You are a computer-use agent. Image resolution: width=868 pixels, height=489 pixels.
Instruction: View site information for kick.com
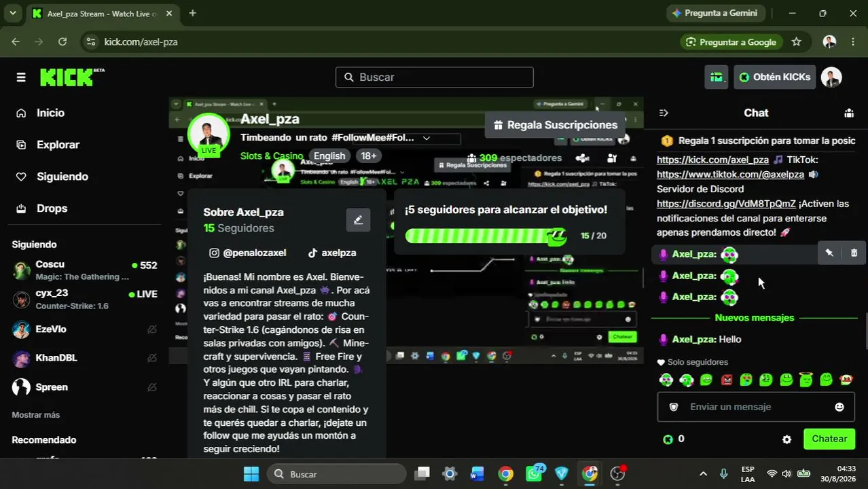coord(91,42)
